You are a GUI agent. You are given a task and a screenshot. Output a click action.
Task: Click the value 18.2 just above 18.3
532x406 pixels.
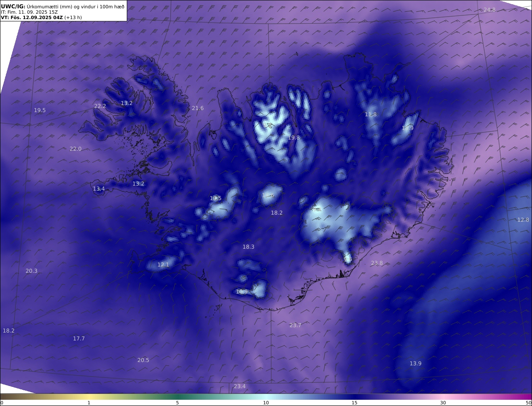(277, 213)
